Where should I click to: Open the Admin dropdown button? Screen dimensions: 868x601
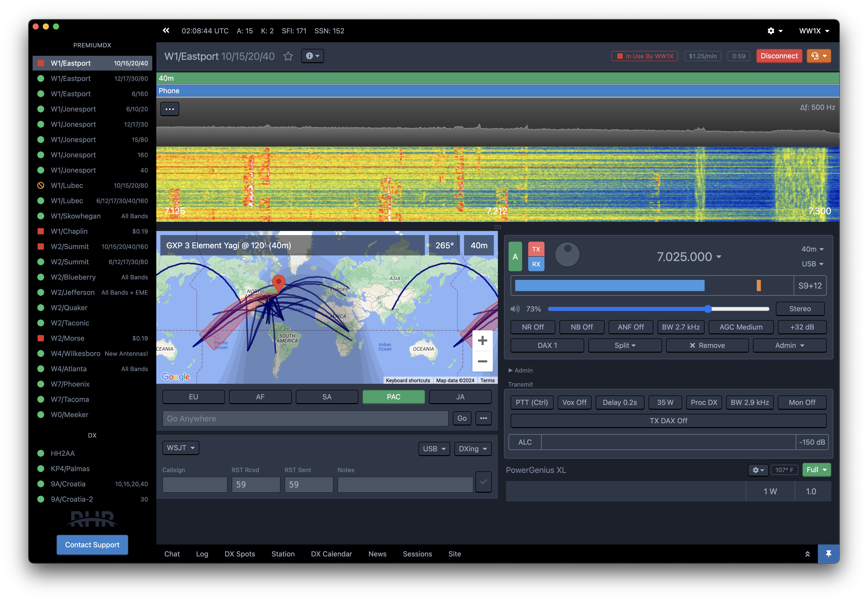(x=789, y=345)
